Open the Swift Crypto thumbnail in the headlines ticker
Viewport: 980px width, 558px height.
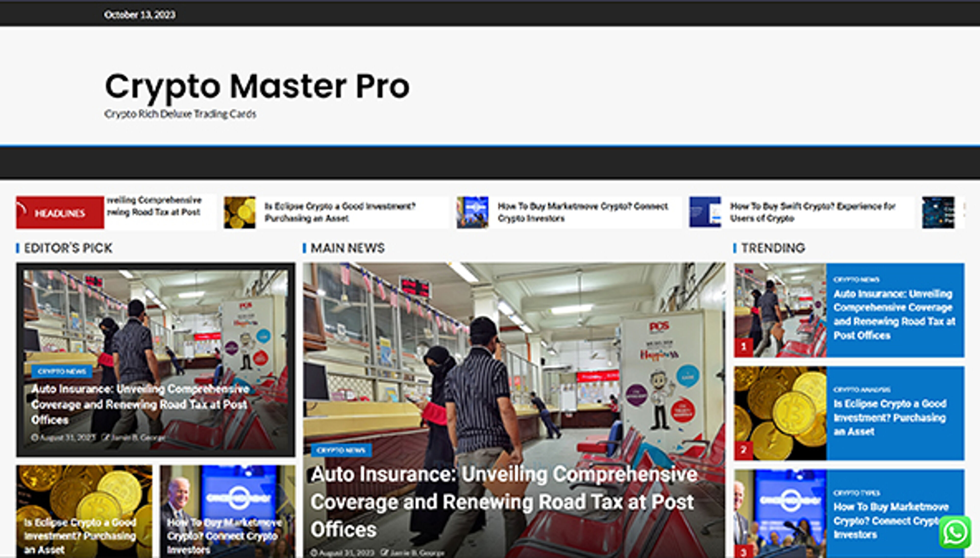(705, 212)
